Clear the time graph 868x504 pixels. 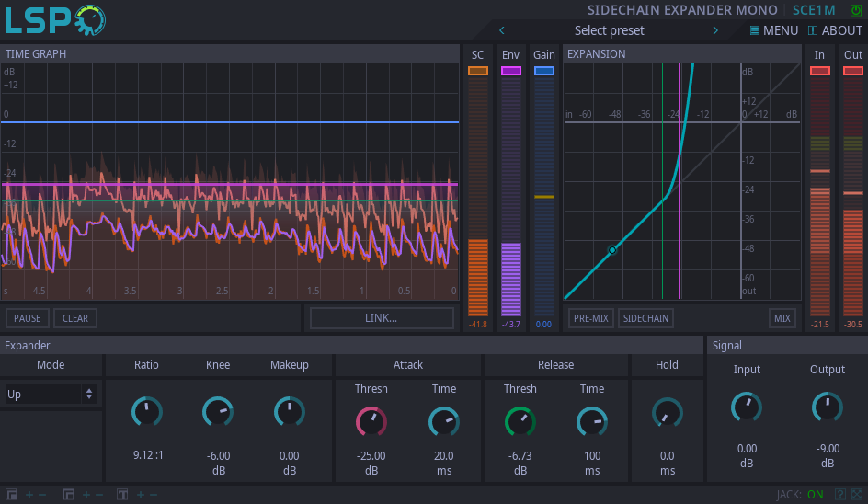[75, 318]
